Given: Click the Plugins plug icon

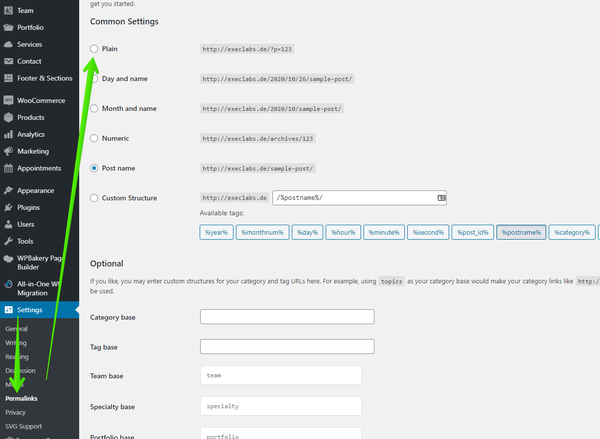Looking at the screenshot, I should 8,207.
